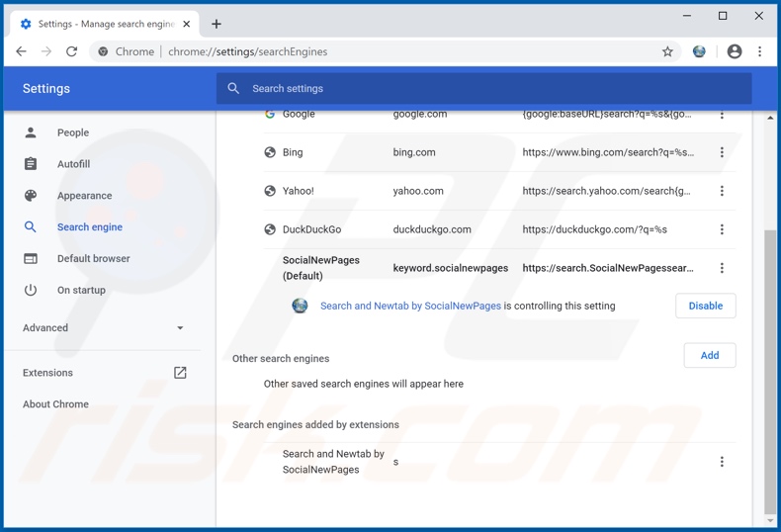Click the Default browser window icon

pyautogui.click(x=31, y=258)
